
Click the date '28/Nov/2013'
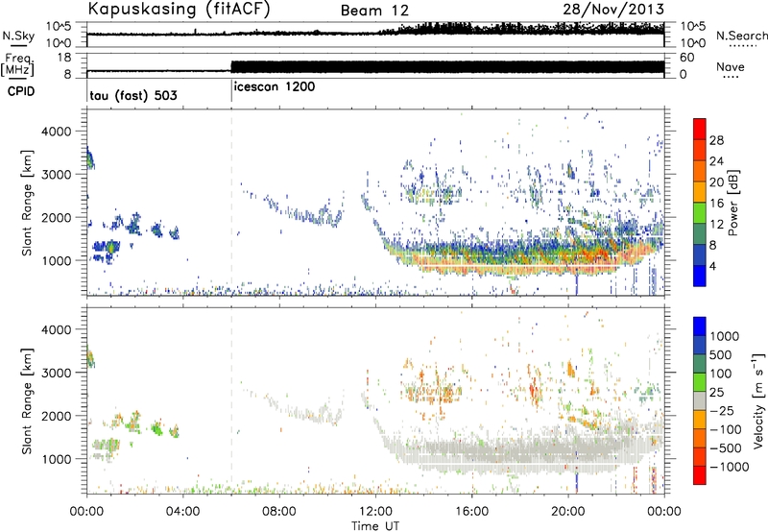(613, 10)
